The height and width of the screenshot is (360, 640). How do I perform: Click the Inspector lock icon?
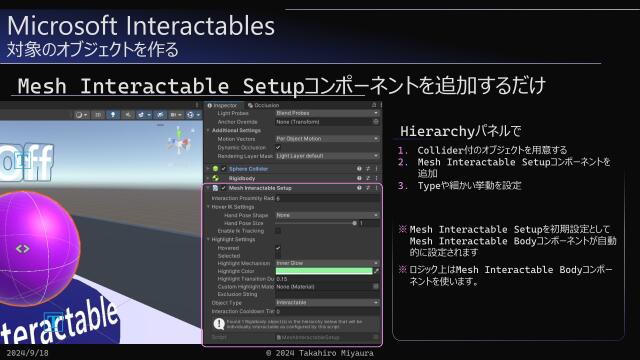coord(374,105)
